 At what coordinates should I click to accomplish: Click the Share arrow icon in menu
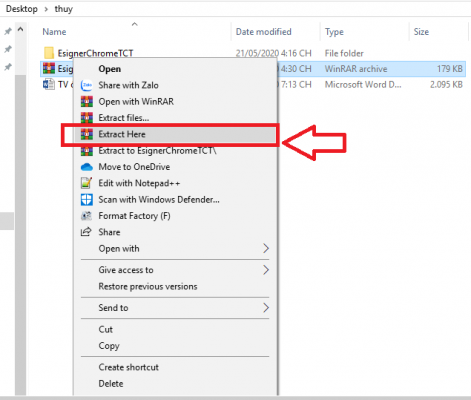pos(86,232)
